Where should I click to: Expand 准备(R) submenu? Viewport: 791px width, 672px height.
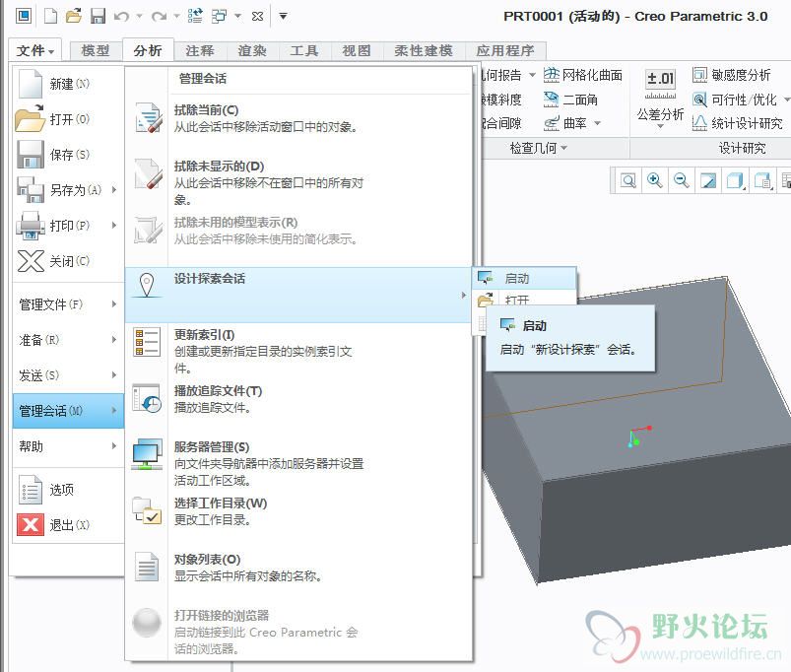click(x=68, y=340)
